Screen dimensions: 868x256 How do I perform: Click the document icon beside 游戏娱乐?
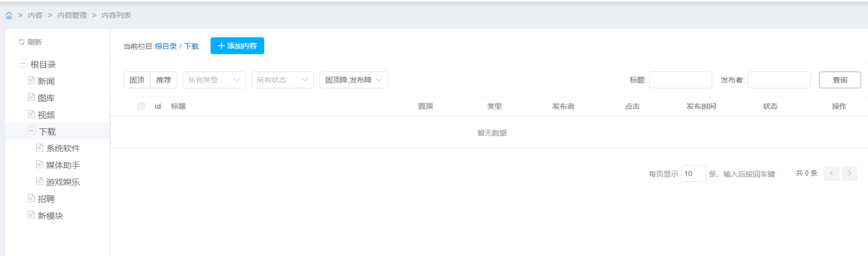(x=39, y=181)
